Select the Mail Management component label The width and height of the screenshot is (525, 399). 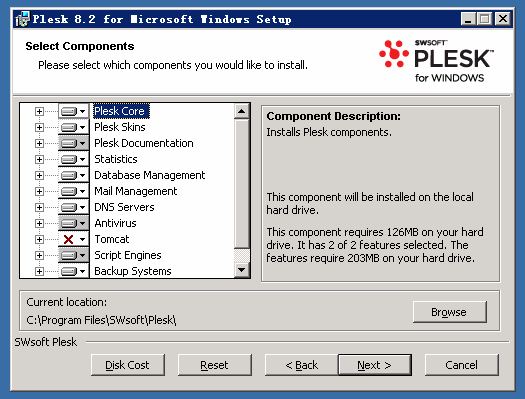136,191
